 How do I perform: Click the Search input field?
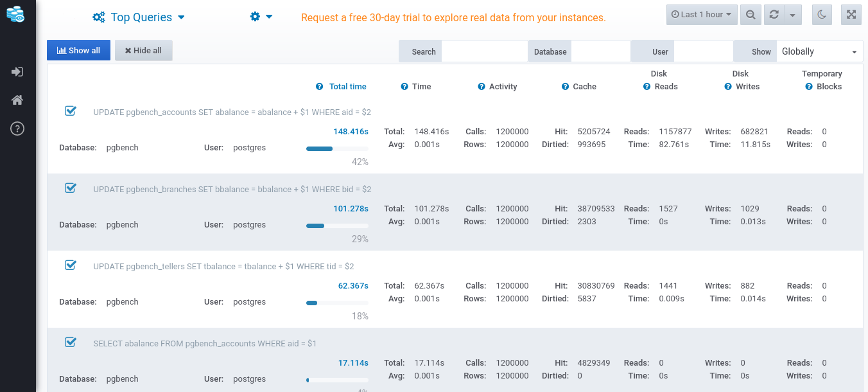[x=484, y=51]
